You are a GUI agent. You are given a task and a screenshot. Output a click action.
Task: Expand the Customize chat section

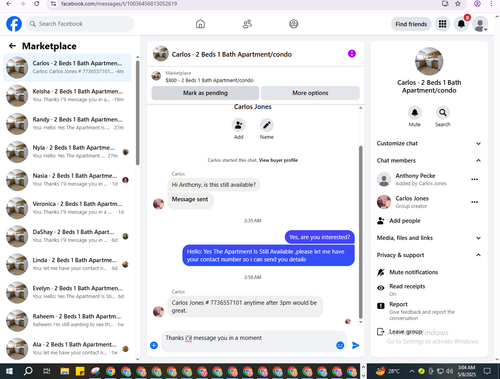tap(429, 143)
